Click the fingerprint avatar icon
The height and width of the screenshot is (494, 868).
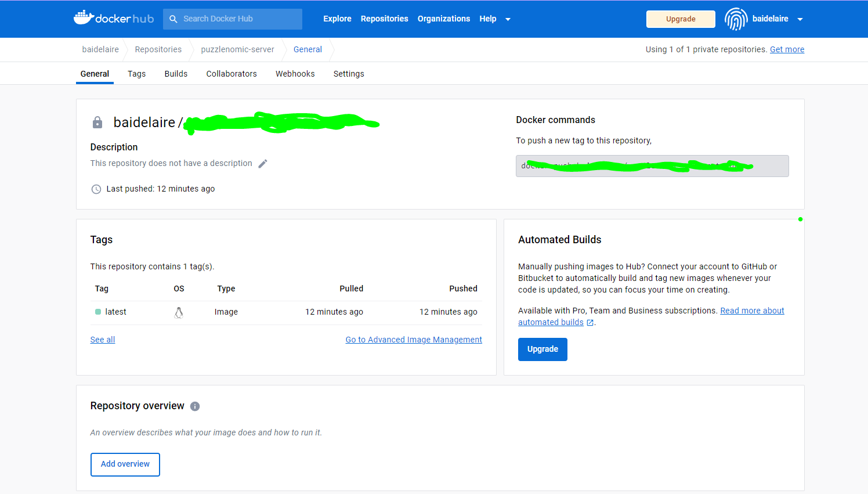click(736, 19)
